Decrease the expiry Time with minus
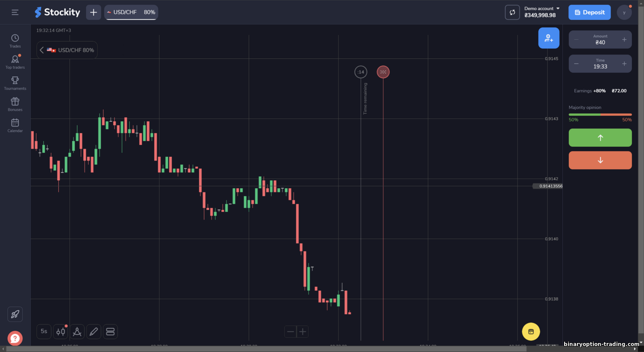Screen dimensions: 644x352 point(576,64)
